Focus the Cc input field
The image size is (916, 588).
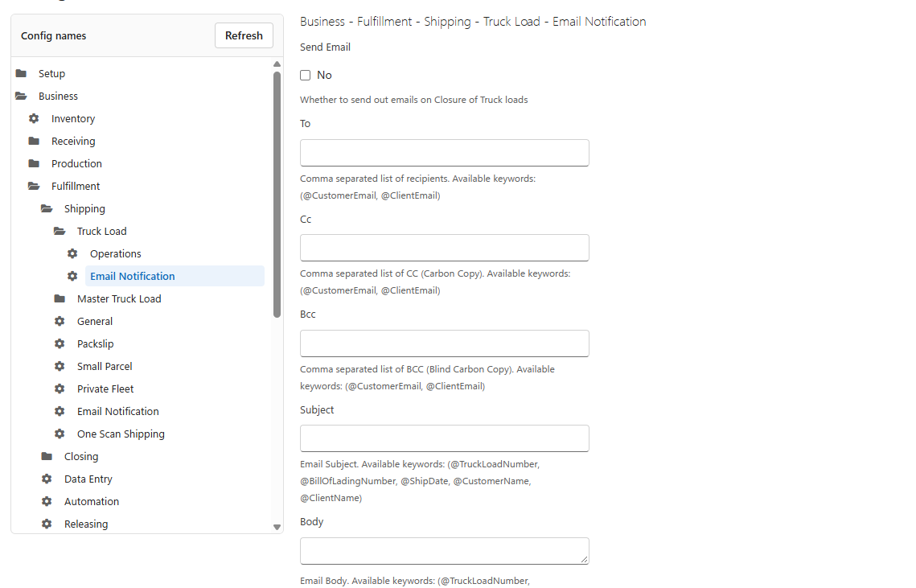pyautogui.click(x=445, y=248)
